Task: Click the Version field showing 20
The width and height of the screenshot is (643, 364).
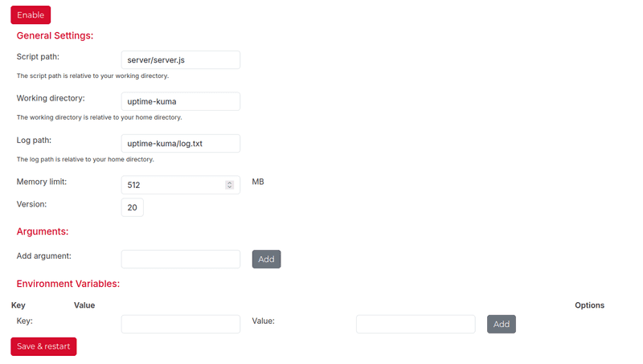Action: tap(132, 207)
